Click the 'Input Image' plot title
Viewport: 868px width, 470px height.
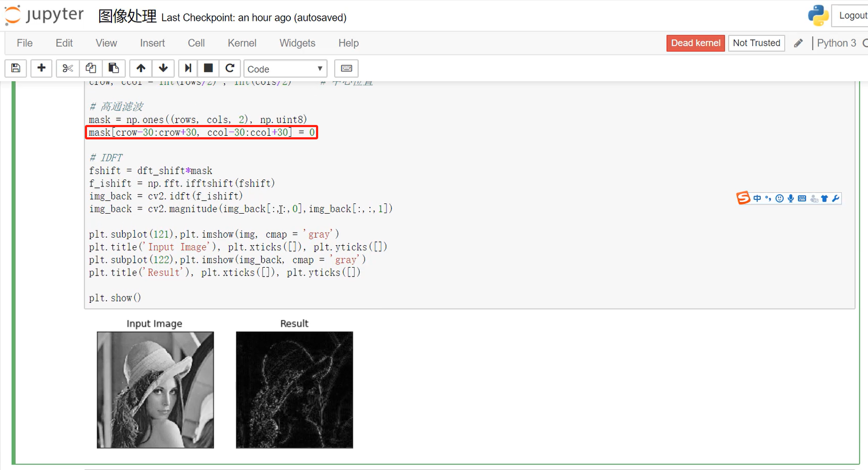pos(154,324)
